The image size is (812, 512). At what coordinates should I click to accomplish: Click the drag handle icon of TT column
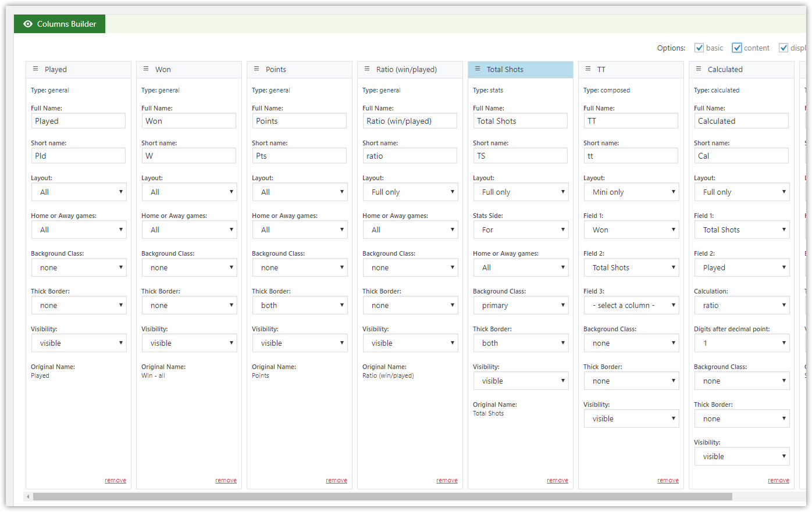click(x=588, y=69)
